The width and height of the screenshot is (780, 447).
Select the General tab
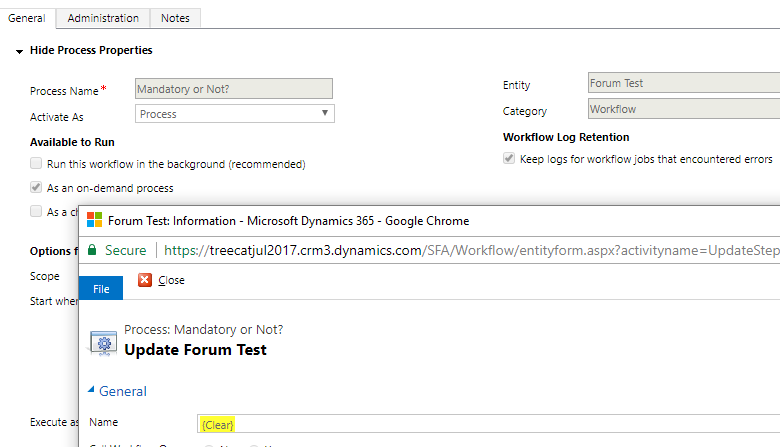(x=26, y=18)
